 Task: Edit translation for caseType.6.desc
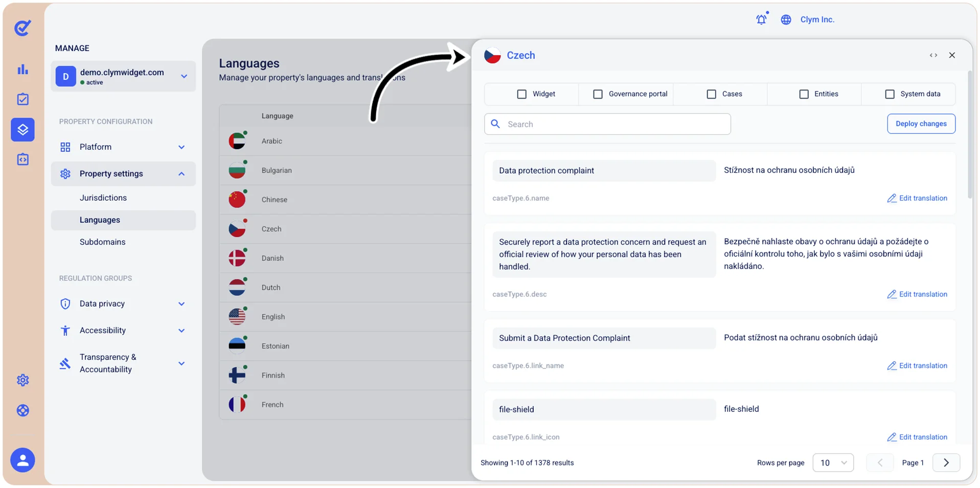tap(917, 294)
